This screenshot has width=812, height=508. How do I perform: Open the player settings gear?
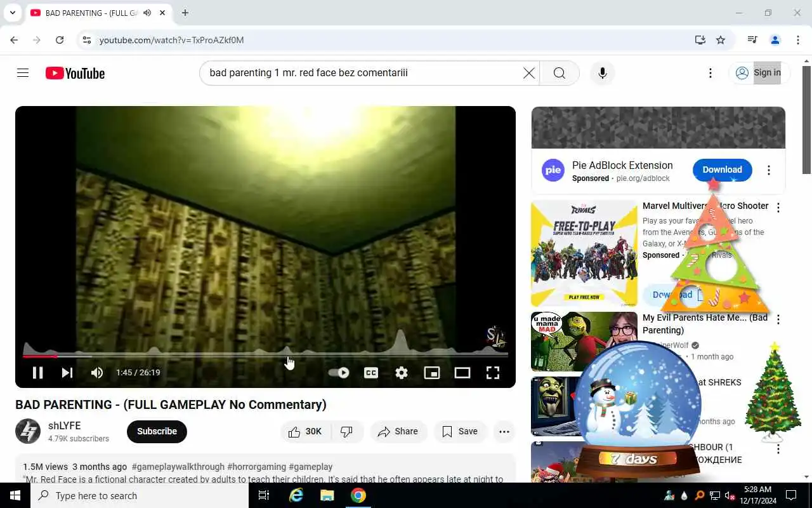pos(402,373)
